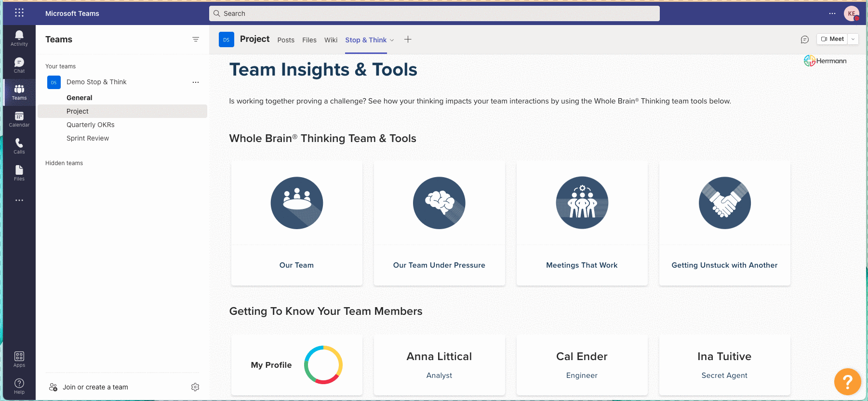Open the Files icon in the left rail
The width and height of the screenshot is (868, 401).
pos(19,173)
